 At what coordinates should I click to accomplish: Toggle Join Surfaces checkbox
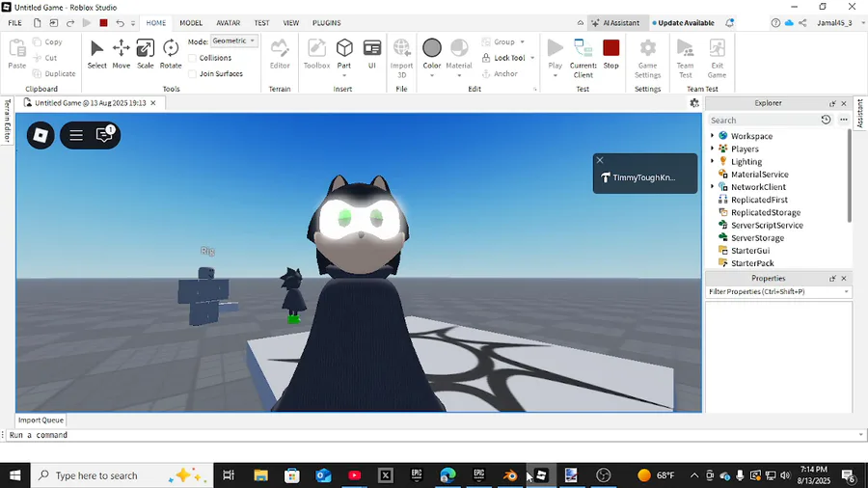click(192, 73)
